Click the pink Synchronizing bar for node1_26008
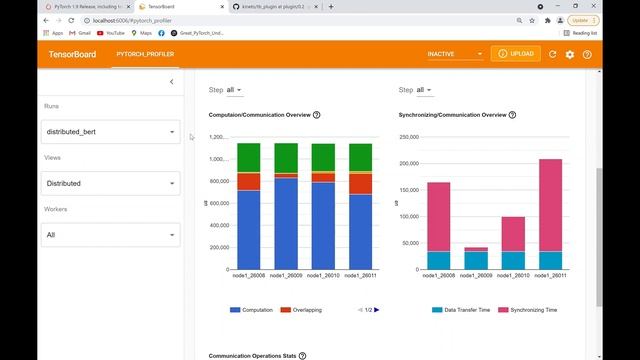 point(439,217)
